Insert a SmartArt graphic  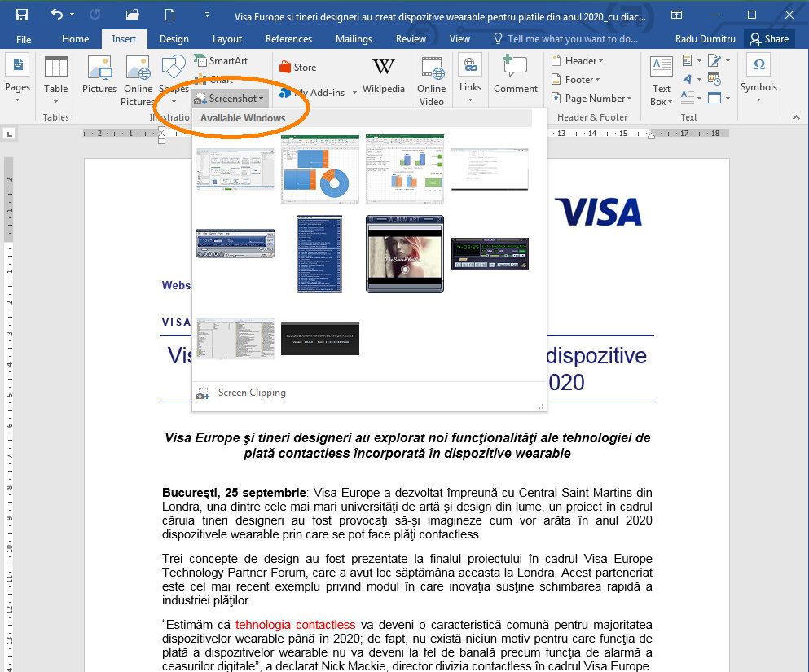[222, 61]
